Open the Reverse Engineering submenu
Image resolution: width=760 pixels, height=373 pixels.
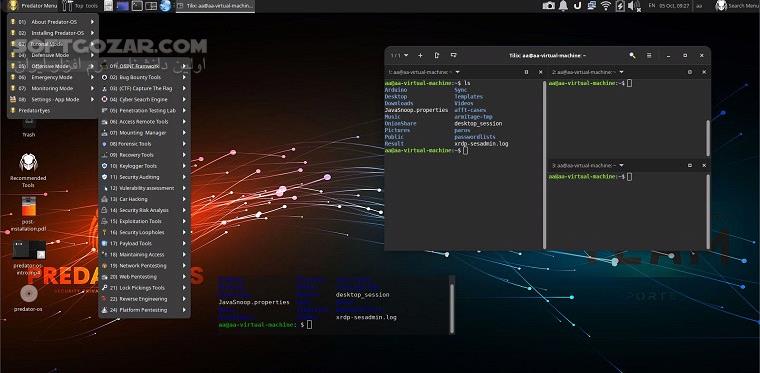(x=144, y=299)
